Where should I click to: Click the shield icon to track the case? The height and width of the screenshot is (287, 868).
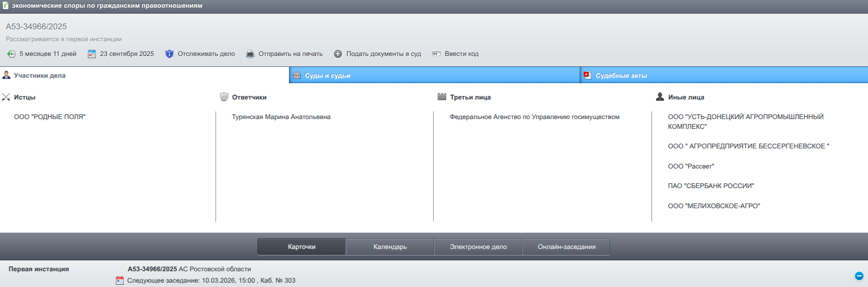click(x=169, y=54)
